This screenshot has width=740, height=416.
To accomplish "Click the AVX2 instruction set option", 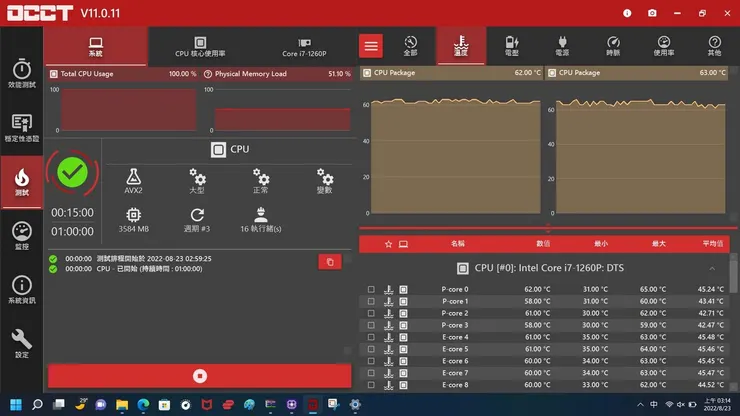I will pos(134,181).
